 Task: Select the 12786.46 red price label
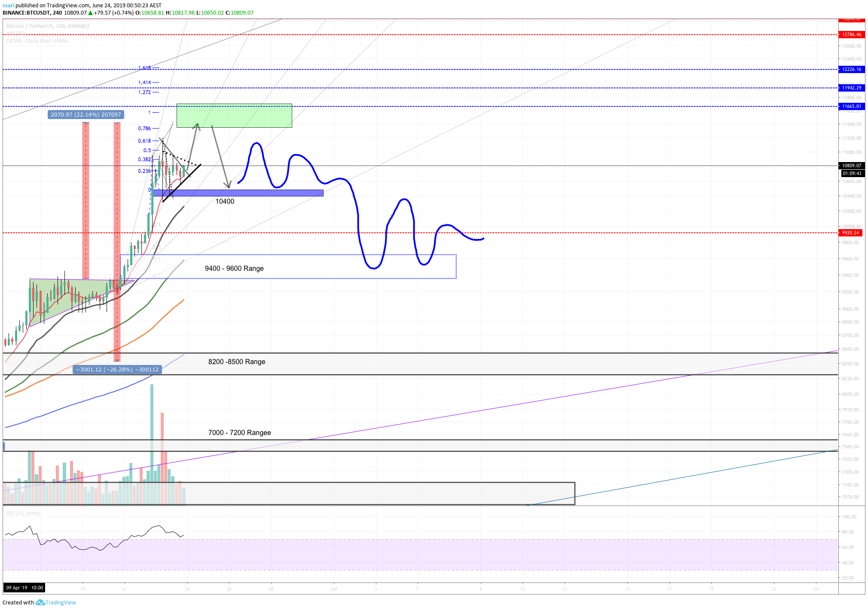tap(851, 34)
